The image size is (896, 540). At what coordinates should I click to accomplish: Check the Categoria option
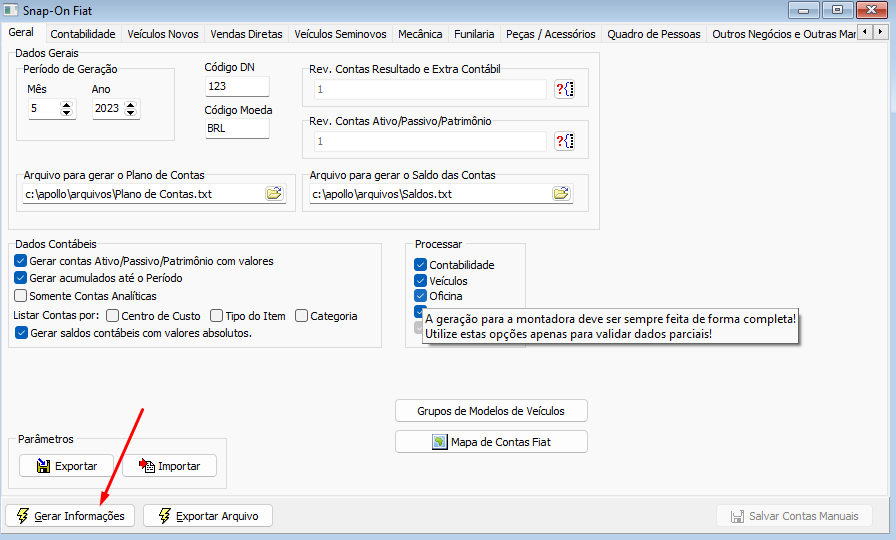coord(302,316)
